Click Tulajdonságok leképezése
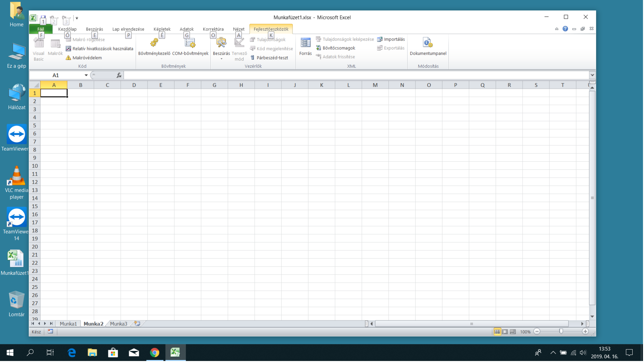This screenshot has height=362, width=644. tap(345, 39)
